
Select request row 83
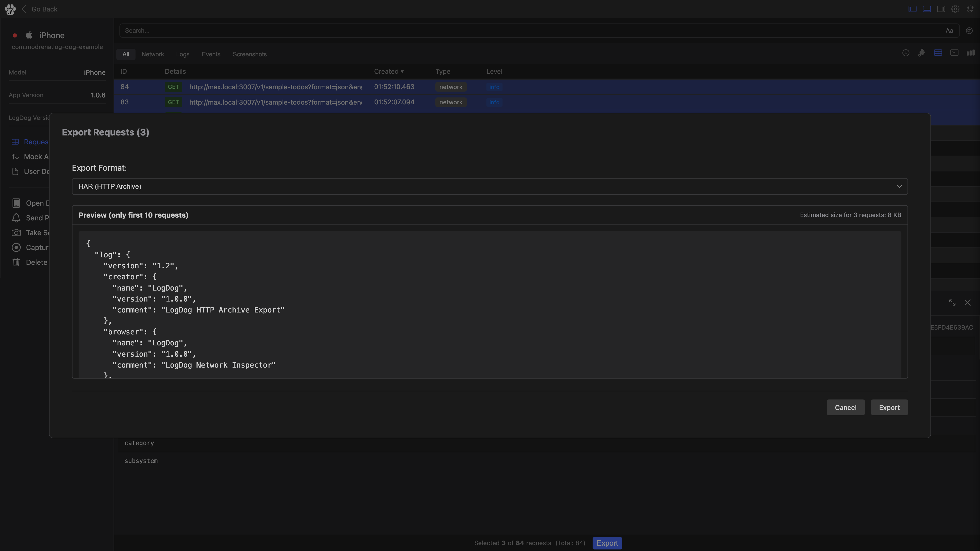click(547, 102)
